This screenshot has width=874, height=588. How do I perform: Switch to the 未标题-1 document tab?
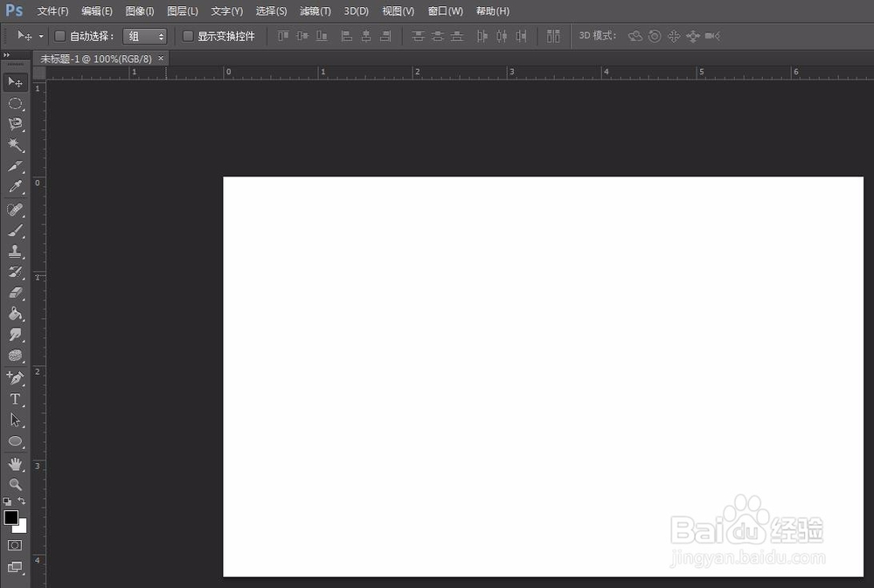point(96,59)
